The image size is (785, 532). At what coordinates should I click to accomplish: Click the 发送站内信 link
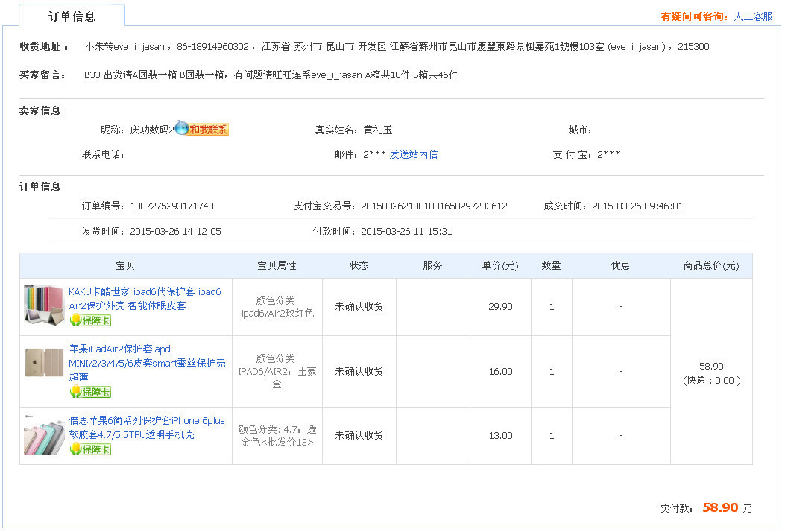(x=414, y=154)
